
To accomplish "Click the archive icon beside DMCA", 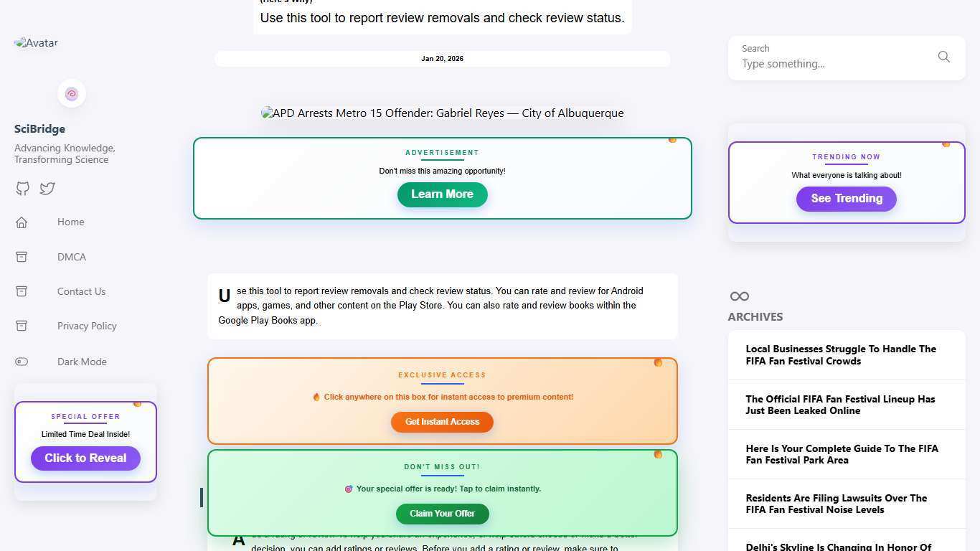I will tap(22, 257).
